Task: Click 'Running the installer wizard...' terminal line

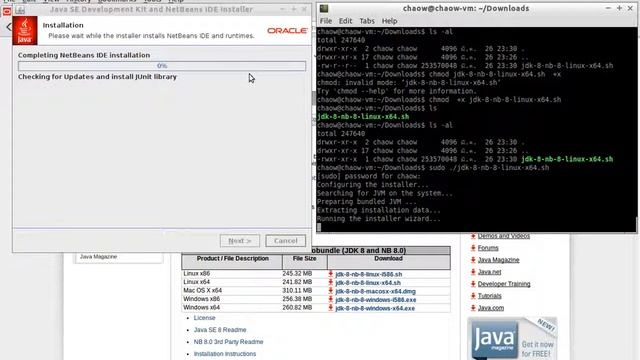Action: [x=378, y=219]
